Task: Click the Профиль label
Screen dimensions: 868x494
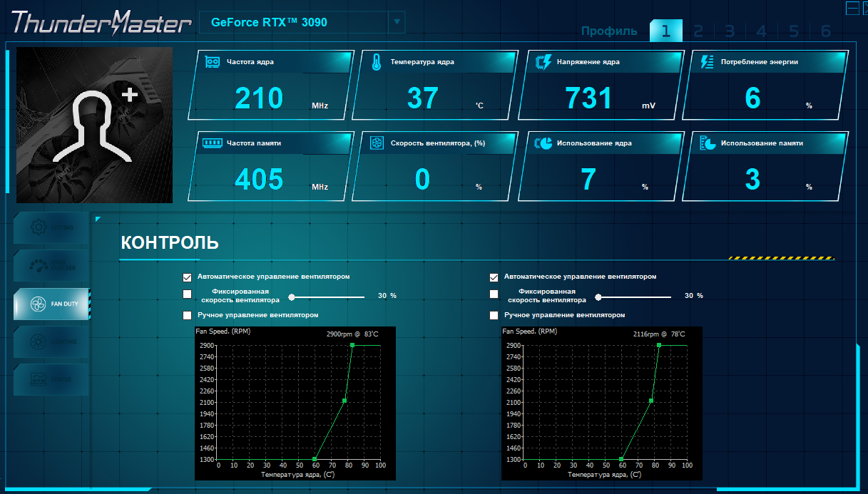Action: pyautogui.click(x=608, y=31)
